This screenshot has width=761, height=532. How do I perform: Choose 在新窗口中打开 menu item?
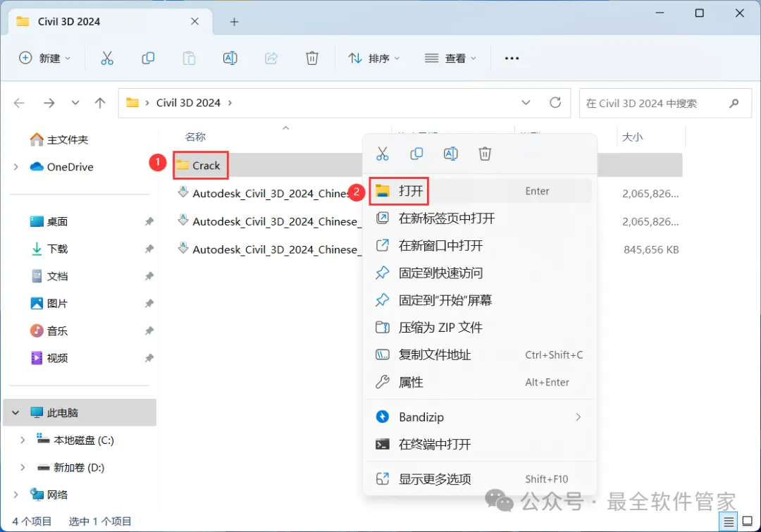pos(480,246)
